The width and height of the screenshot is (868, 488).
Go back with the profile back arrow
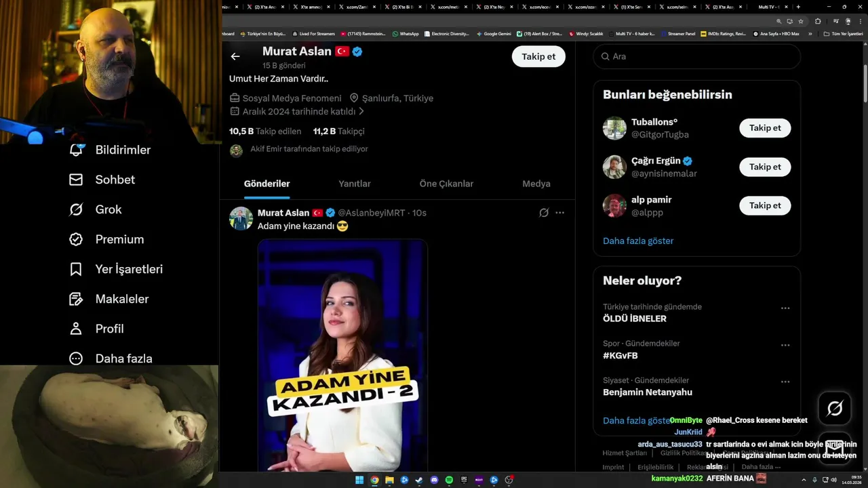[x=235, y=56]
